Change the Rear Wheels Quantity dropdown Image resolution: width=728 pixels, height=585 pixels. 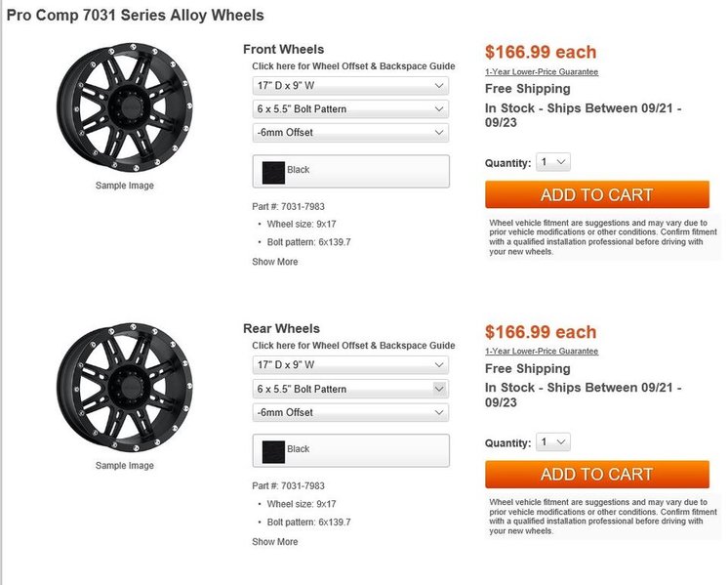(x=553, y=441)
